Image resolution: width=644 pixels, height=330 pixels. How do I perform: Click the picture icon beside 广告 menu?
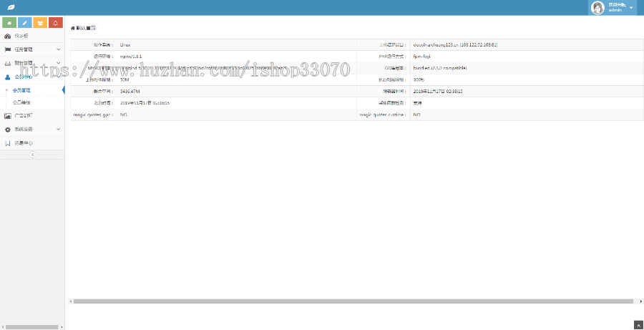[8, 116]
